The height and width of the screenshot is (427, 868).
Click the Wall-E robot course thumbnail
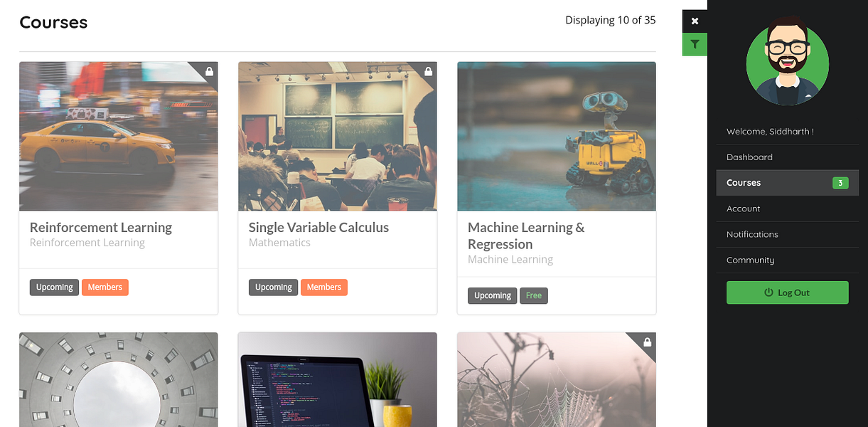tap(557, 136)
